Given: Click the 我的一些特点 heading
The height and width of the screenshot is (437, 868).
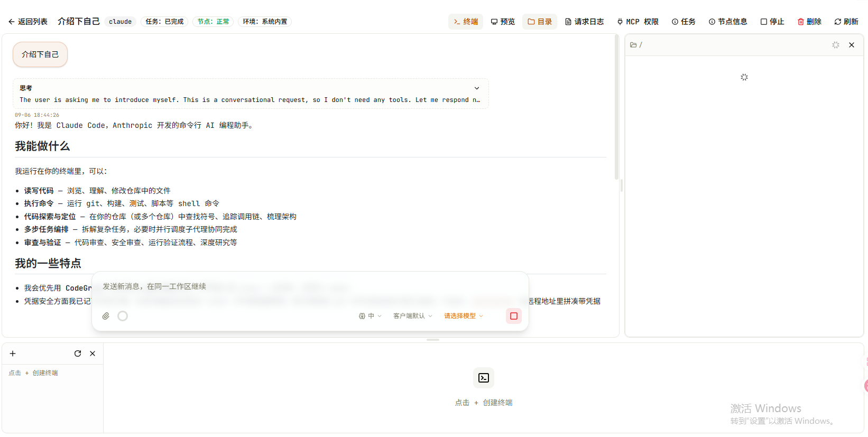Looking at the screenshot, I should tap(48, 263).
